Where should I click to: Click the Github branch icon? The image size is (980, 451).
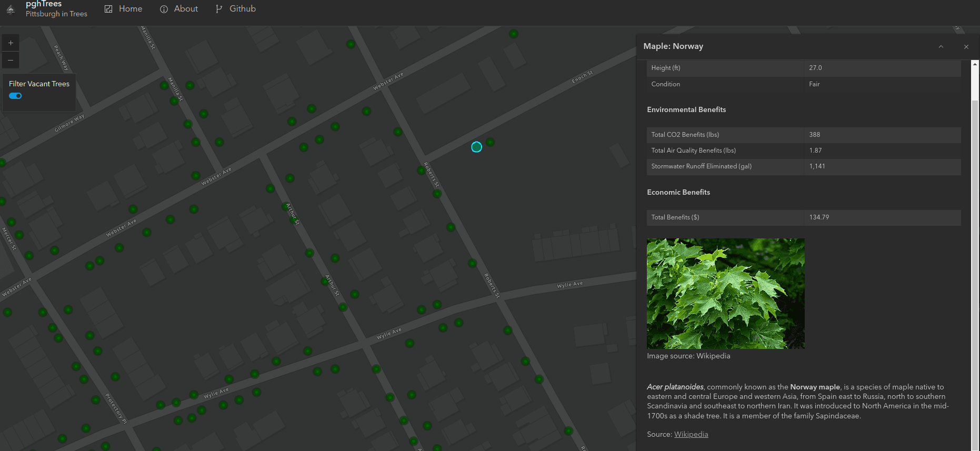(x=219, y=9)
